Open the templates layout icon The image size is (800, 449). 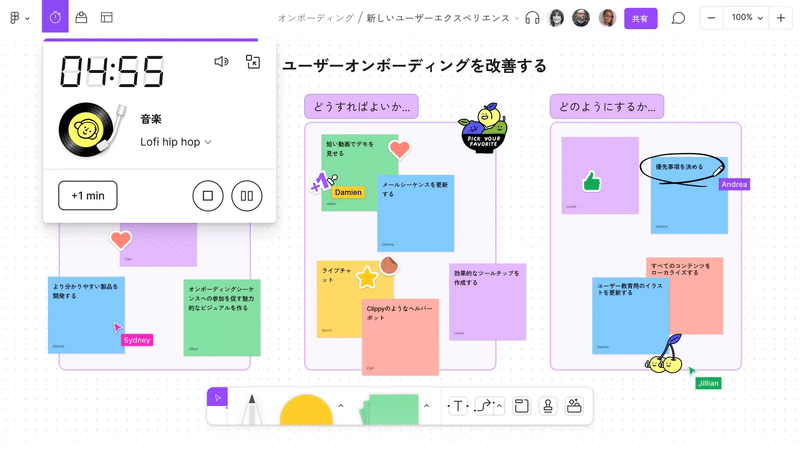click(x=107, y=17)
